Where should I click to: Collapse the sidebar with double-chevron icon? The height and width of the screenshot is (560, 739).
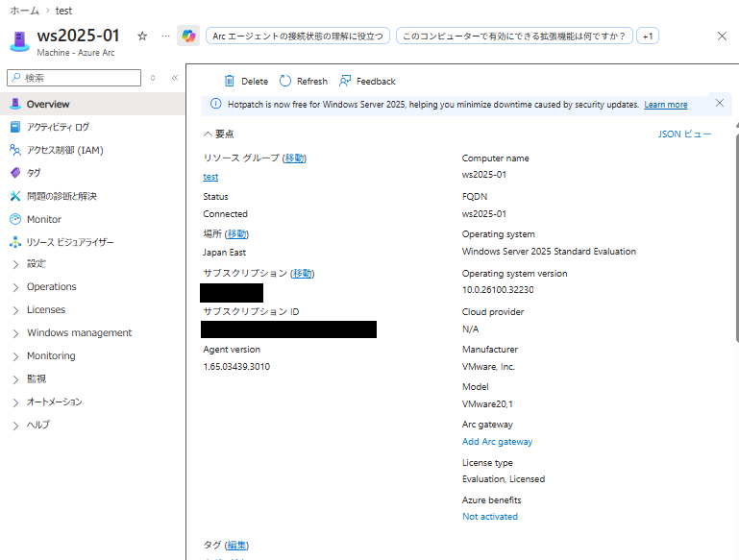click(x=175, y=78)
